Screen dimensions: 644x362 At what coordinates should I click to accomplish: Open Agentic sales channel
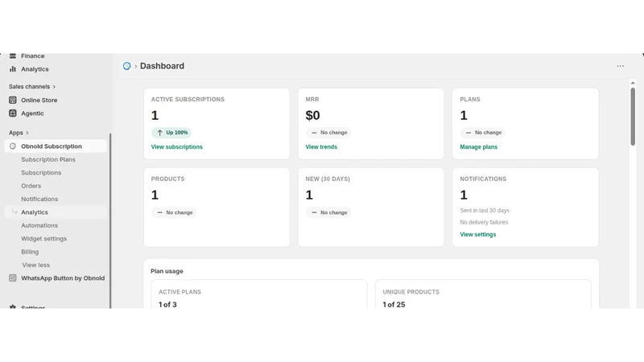pyautogui.click(x=32, y=113)
